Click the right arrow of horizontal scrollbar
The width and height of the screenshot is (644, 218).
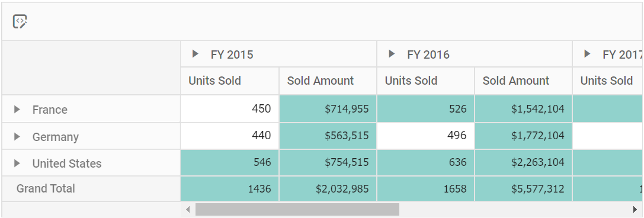coord(635,210)
